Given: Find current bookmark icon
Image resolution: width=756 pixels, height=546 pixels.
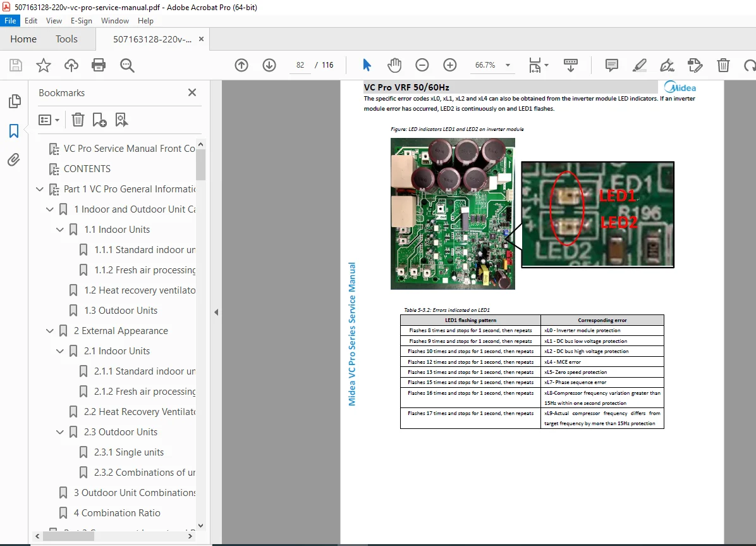Looking at the screenshot, I should (x=121, y=120).
